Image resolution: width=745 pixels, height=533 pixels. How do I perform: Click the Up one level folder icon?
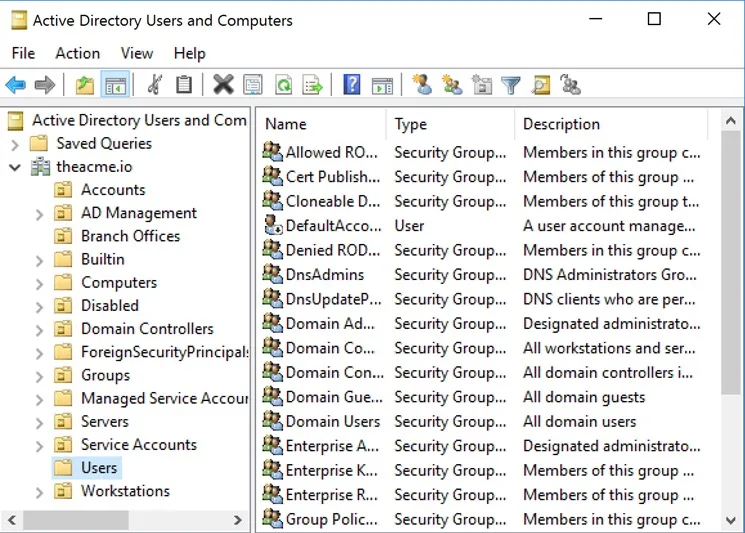tap(85, 85)
